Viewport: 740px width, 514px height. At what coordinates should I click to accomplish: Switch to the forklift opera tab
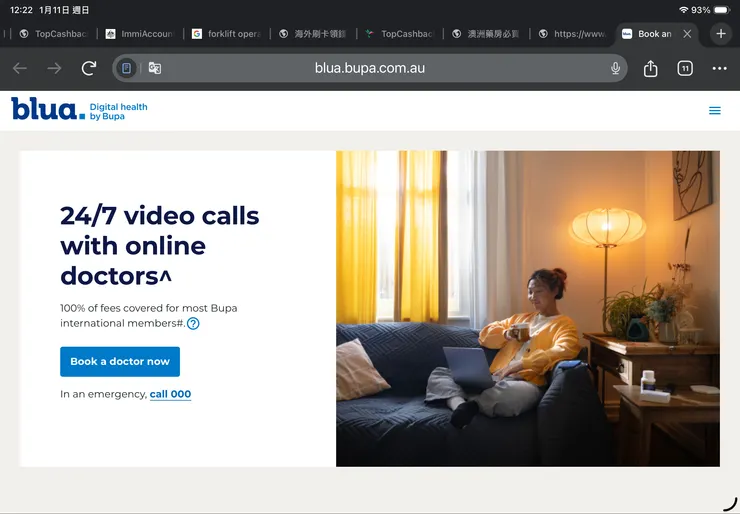[x=226, y=34]
